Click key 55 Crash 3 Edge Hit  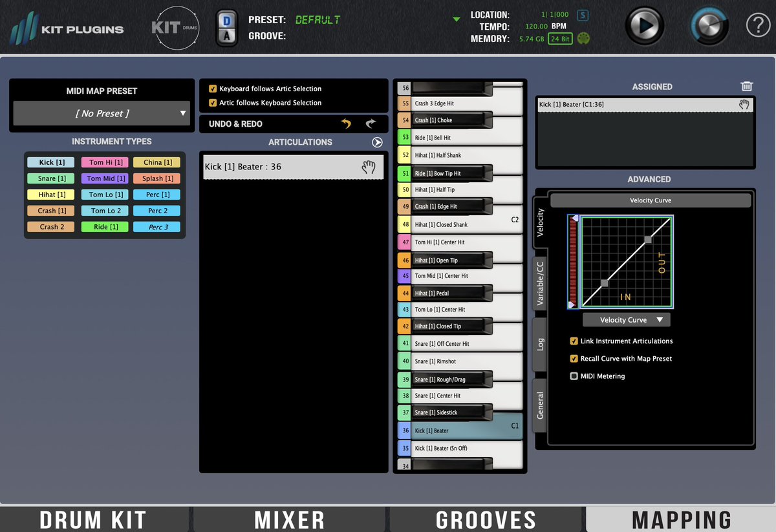coord(460,103)
